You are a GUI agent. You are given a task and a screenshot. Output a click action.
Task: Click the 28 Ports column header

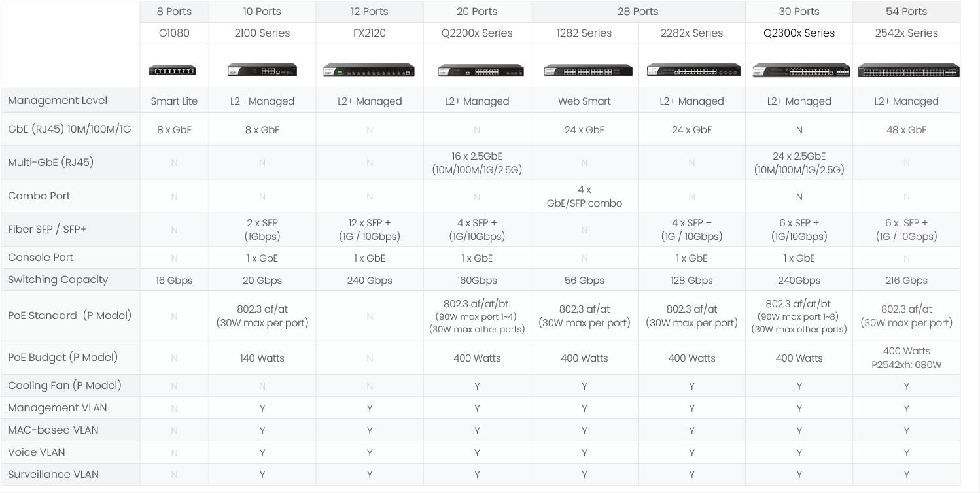[x=638, y=12]
